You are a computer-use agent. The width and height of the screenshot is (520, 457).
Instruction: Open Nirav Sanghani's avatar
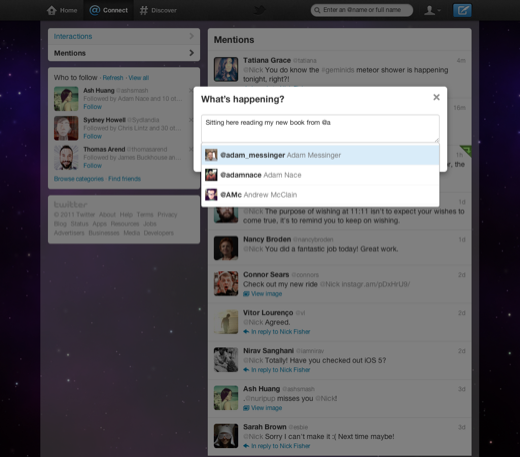(x=226, y=360)
